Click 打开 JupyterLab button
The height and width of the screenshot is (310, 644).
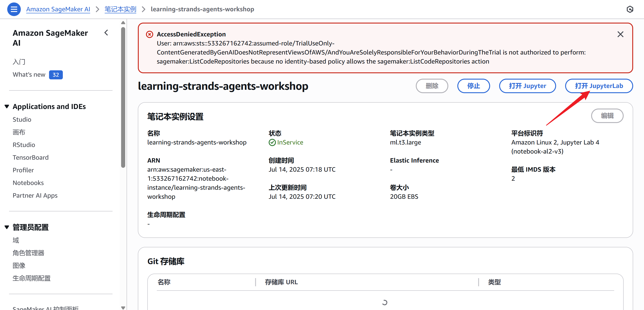pos(599,86)
